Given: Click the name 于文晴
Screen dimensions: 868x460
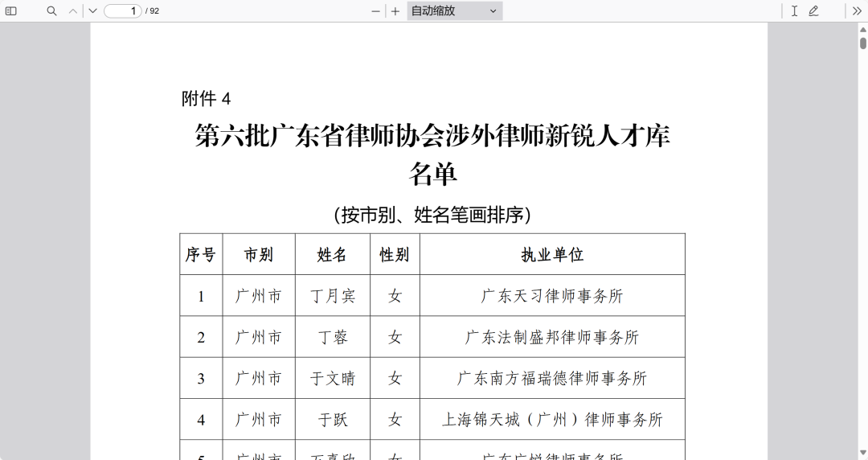Looking at the screenshot, I should (x=332, y=379).
